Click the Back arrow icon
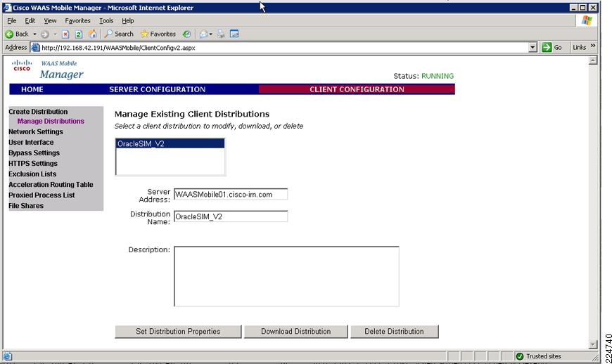 [x=9, y=34]
